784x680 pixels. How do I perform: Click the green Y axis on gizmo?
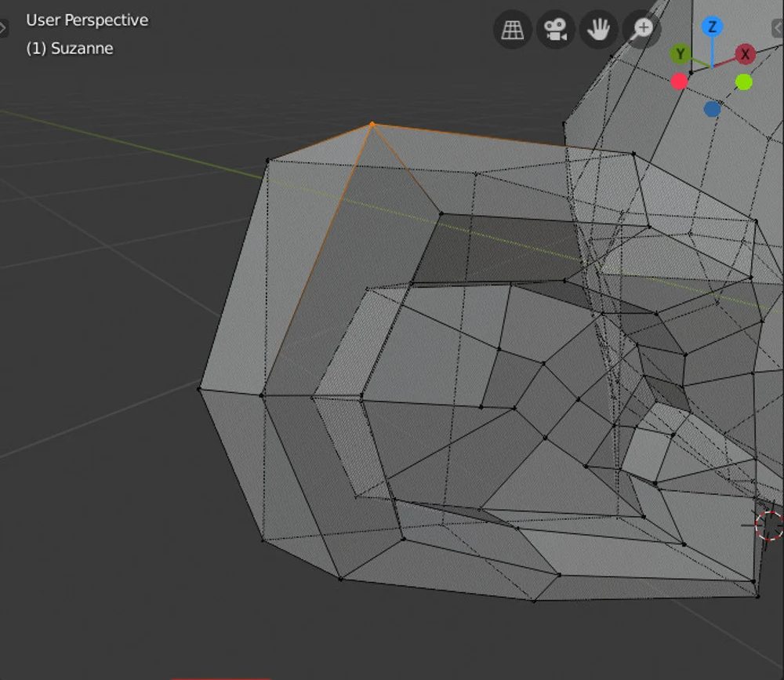(x=681, y=54)
